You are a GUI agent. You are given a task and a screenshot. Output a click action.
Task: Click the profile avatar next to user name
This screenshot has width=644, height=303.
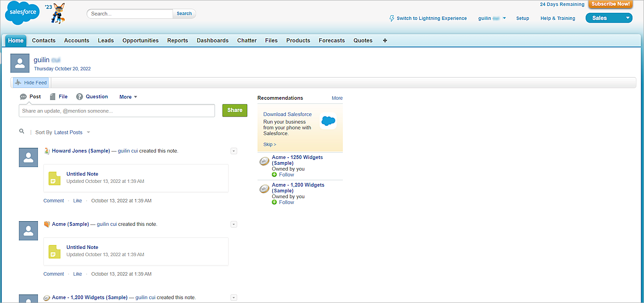click(x=20, y=63)
